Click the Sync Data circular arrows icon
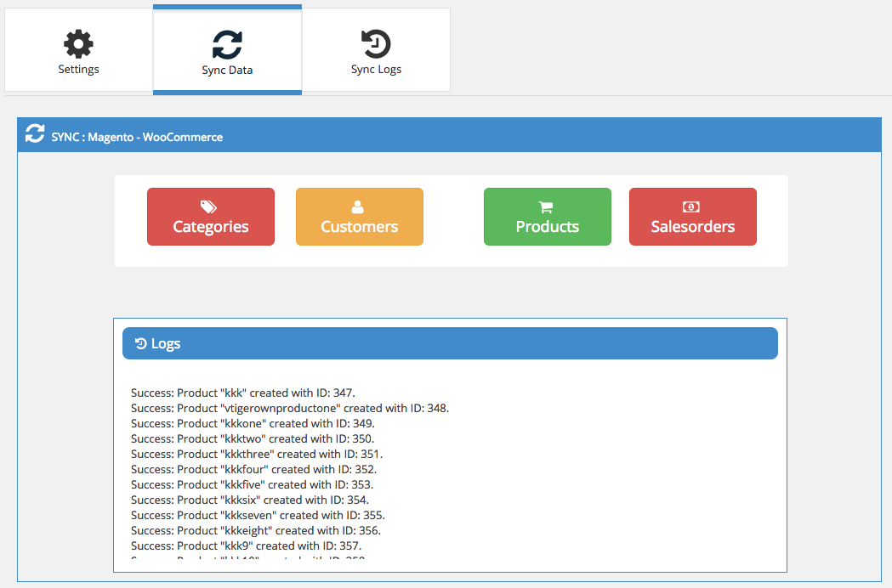The height and width of the screenshot is (588, 892). (227, 44)
